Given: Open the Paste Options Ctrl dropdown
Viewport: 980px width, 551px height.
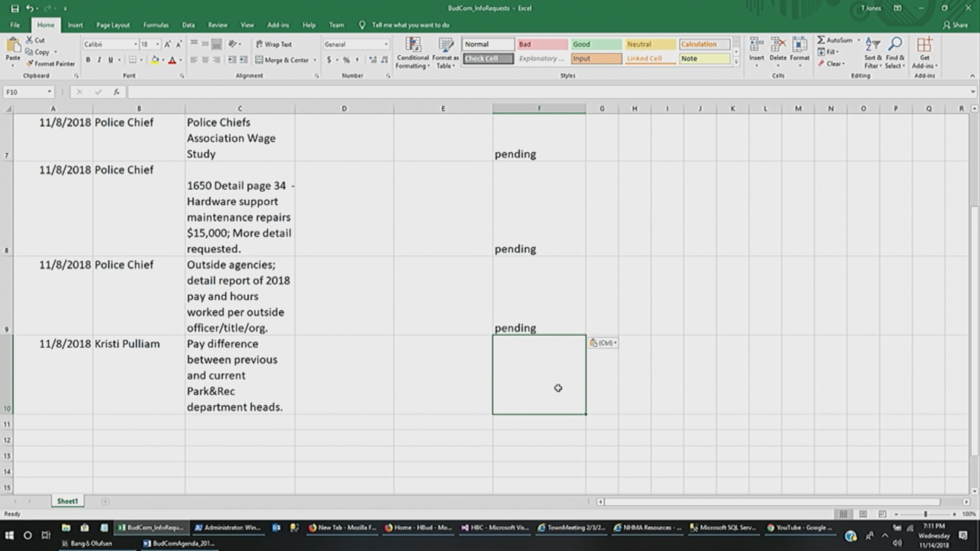Looking at the screenshot, I should tap(603, 343).
